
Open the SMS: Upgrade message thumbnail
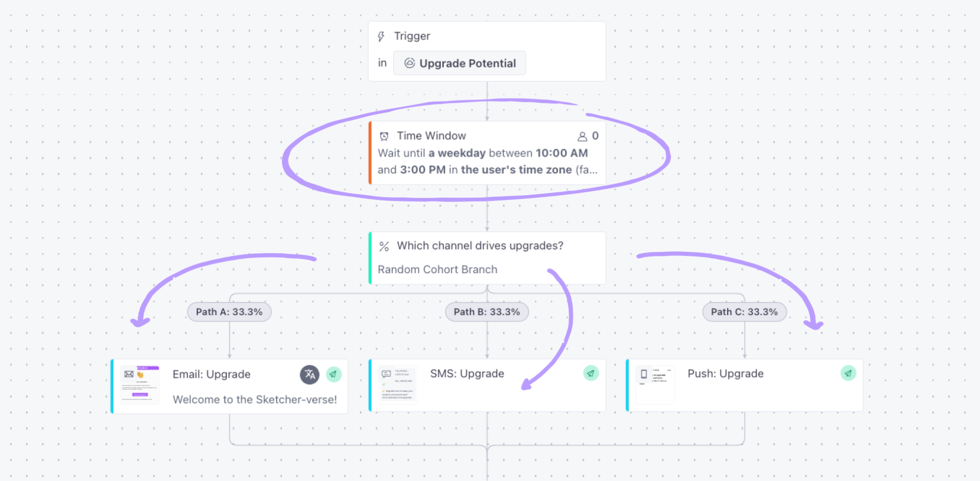398,385
